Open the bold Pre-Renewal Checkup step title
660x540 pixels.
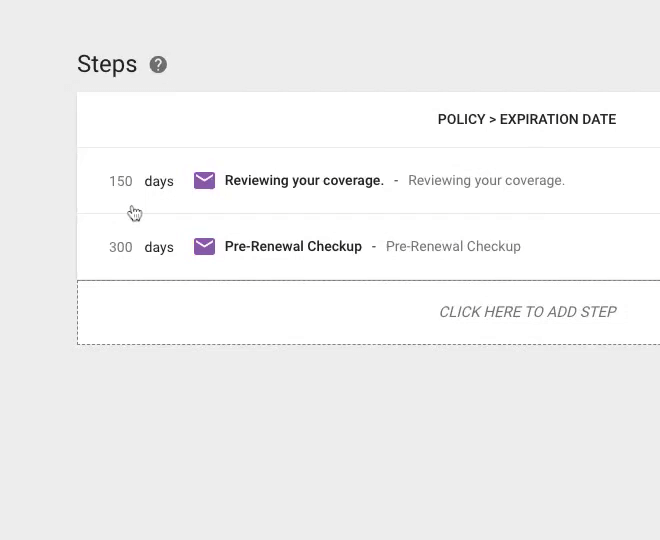293,246
